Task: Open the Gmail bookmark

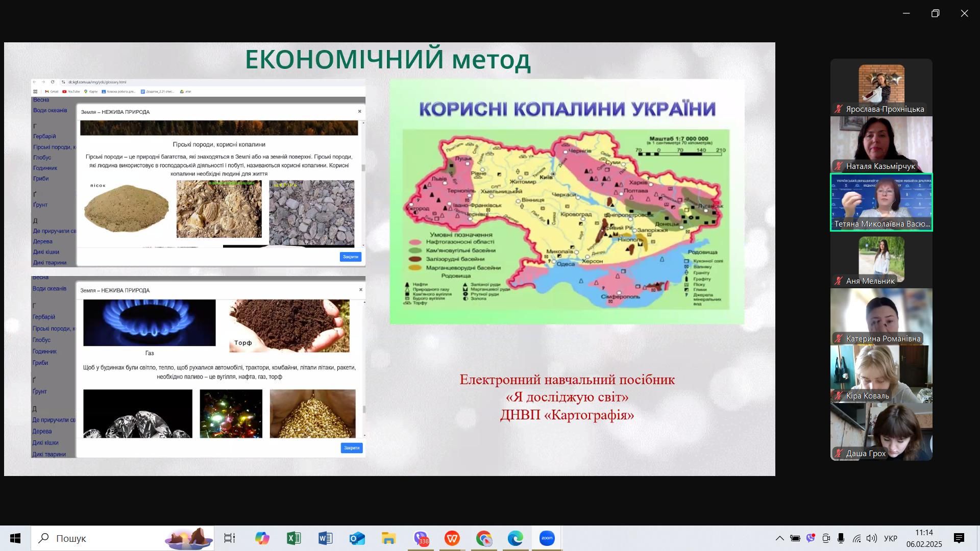Action: 52,92
